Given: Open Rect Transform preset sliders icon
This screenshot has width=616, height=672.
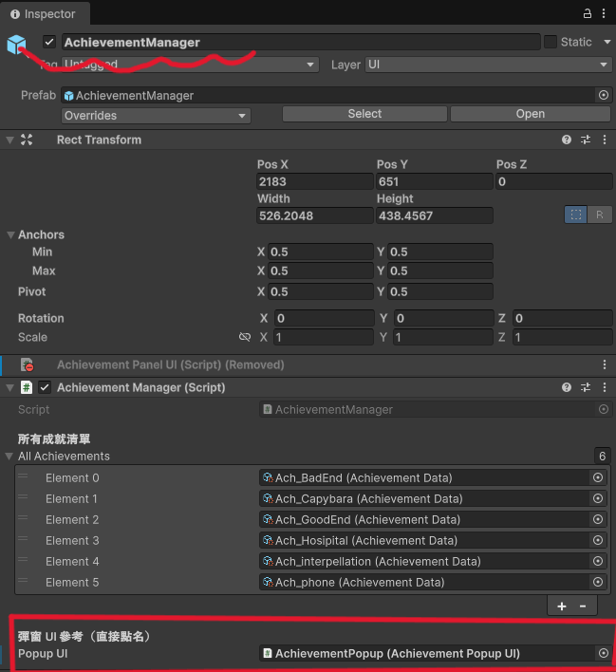Looking at the screenshot, I should pos(586,140).
